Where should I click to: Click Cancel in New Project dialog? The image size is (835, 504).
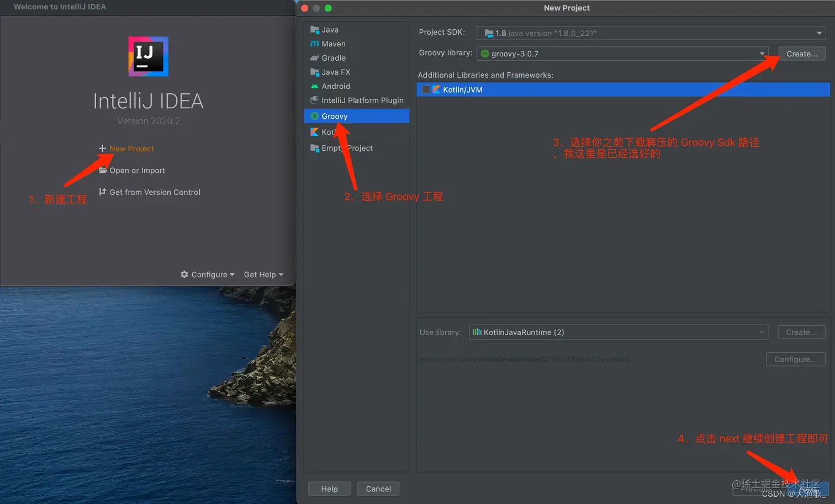coord(378,489)
